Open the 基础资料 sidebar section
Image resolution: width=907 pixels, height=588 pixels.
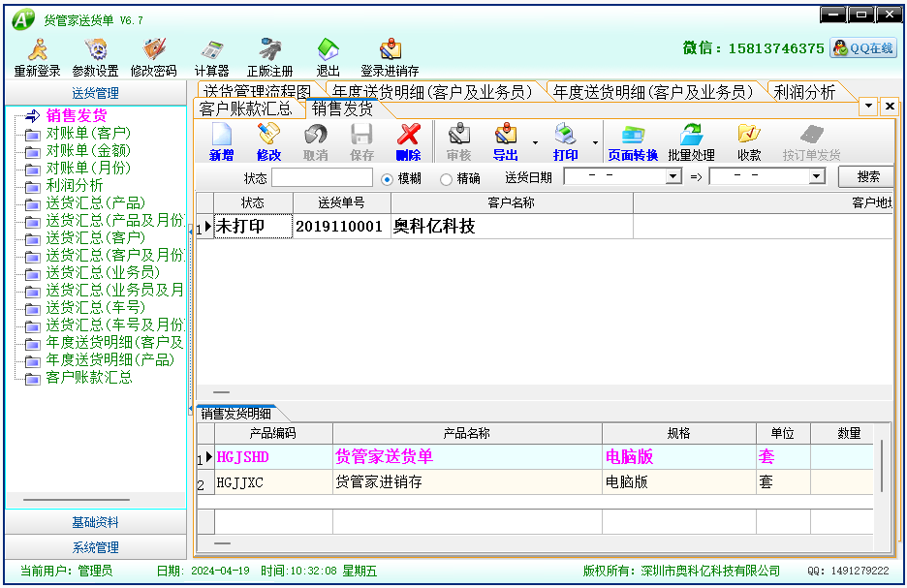tap(95, 522)
